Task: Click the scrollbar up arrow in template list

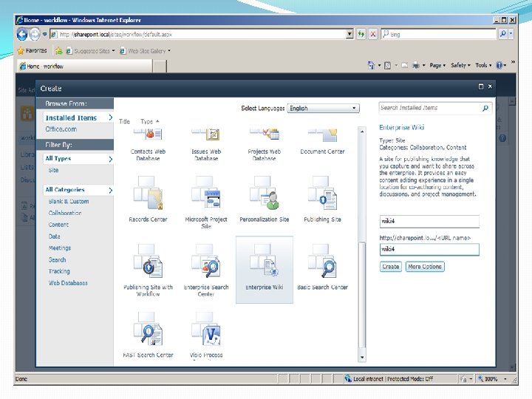Action: click(x=362, y=132)
